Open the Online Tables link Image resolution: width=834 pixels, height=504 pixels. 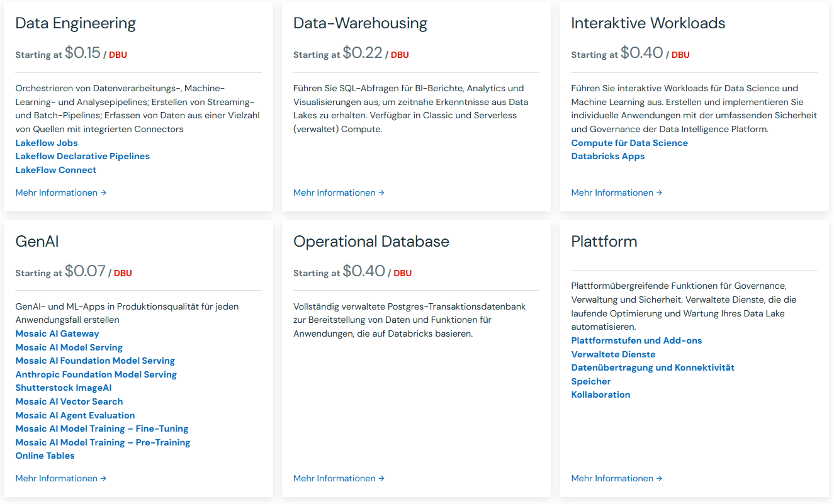pos(45,456)
